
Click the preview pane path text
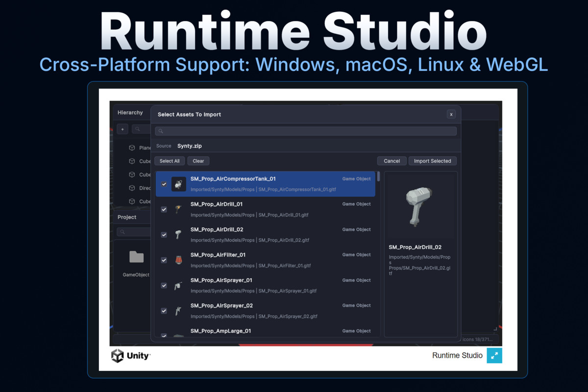click(420, 265)
